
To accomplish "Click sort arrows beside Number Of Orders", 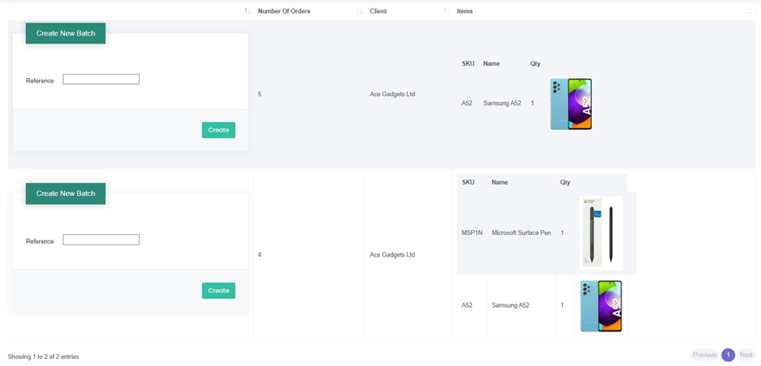I will (x=359, y=11).
